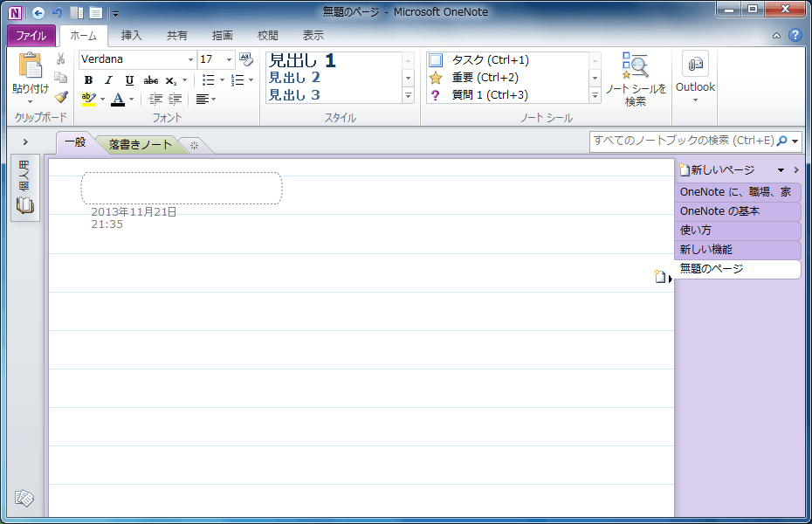Viewport: 812px width, 524px height.
Task: Switch to the 挿入 ribbon tab
Action: (x=131, y=36)
